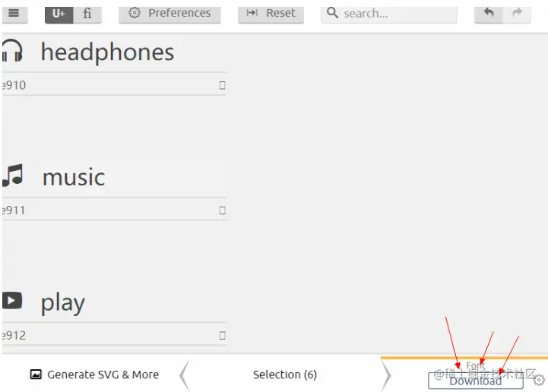Toggle the U+ unicode codes button
Screen dimensions: 548x392
tap(59, 13)
